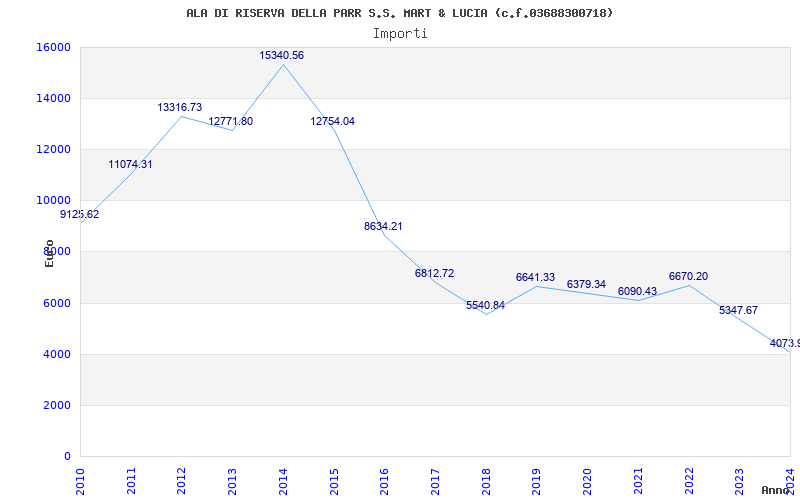This screenshot has height=500, width=800.
Task: Click the x-axis year 2020
Action: [x=587, y=481]
